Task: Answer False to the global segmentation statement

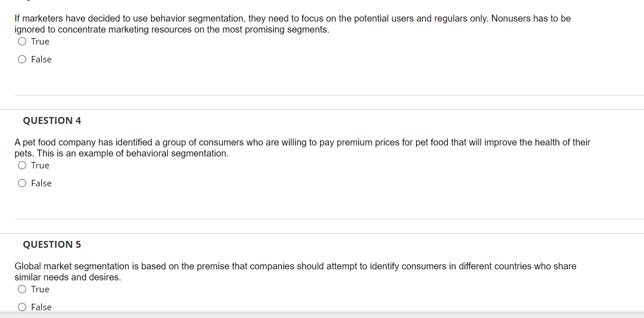Action: pos(22,307)
